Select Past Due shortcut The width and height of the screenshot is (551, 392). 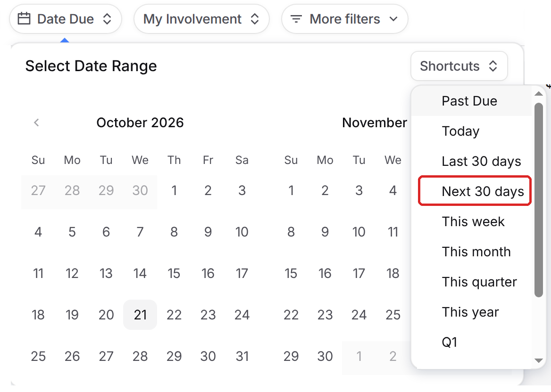(472, 101)
